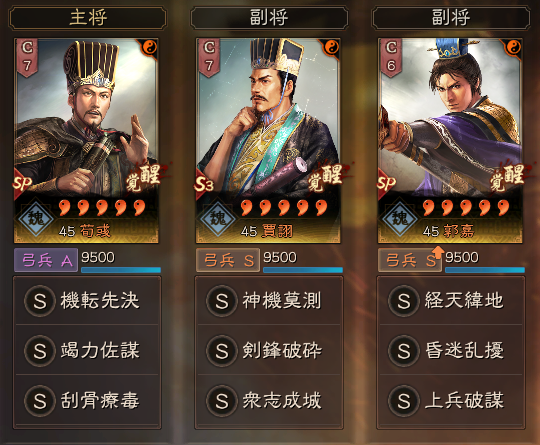Select the 主将 slot header
Viewport: 540px width, 445px height.
tap(88, 18)
